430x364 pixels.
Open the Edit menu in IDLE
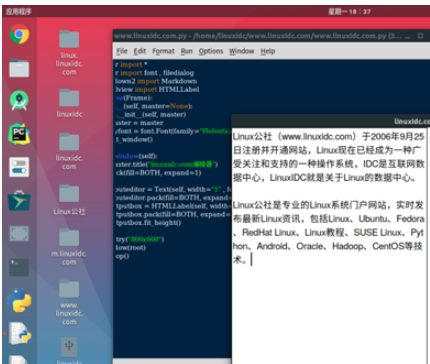pos(140,51)
